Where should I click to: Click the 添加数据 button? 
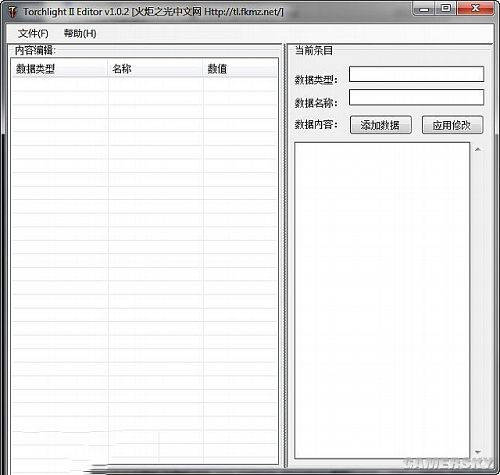coord(381,125)
